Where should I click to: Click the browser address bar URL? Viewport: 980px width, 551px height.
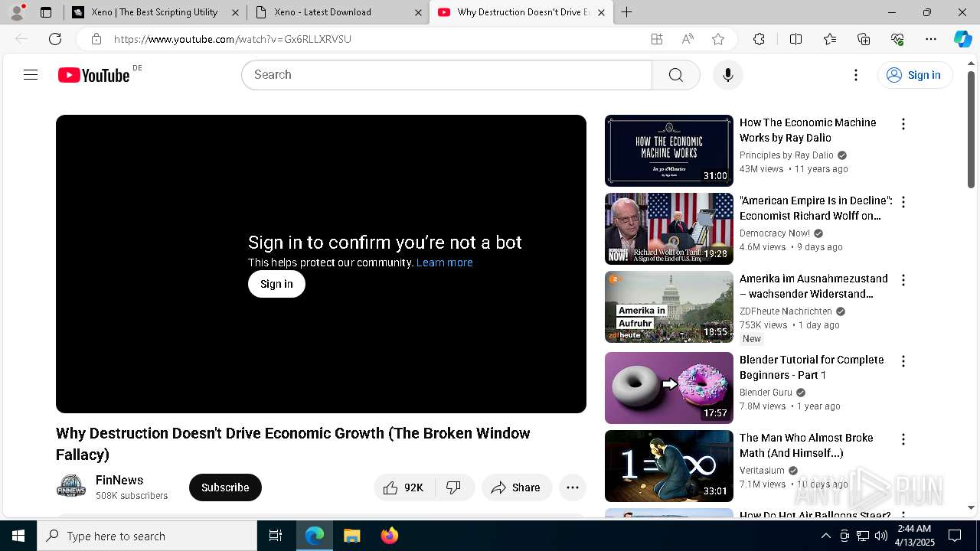point(233,39)
